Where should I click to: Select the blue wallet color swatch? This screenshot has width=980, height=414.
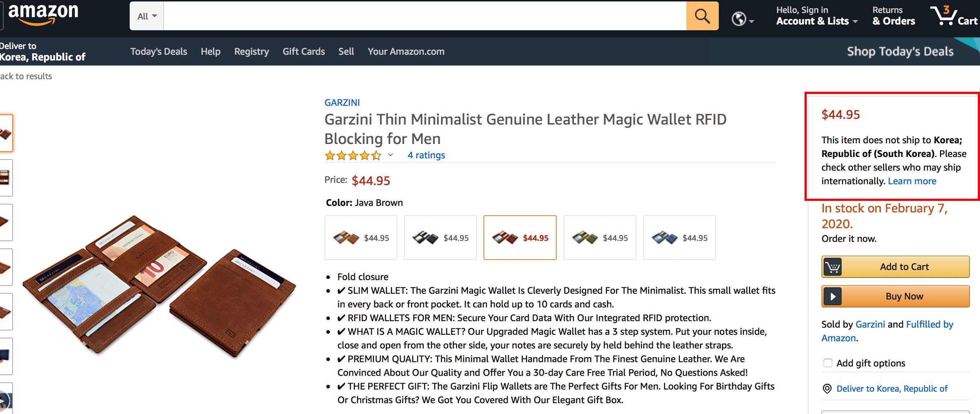coord(679,238)
